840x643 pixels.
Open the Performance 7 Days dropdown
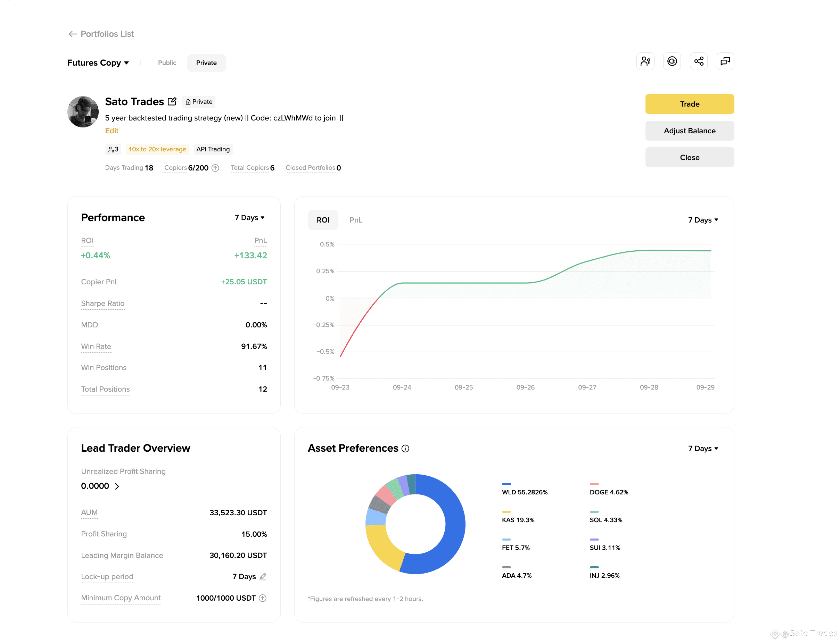(x=250, y=218)
